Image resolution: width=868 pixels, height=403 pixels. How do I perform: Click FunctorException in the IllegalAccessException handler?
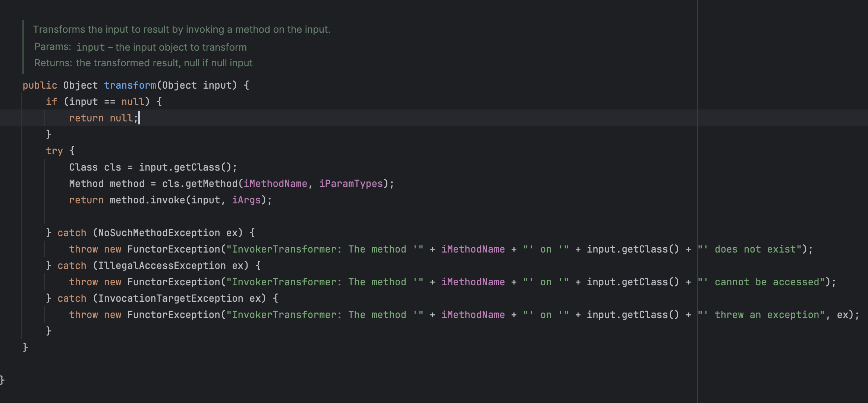point(174,282)
